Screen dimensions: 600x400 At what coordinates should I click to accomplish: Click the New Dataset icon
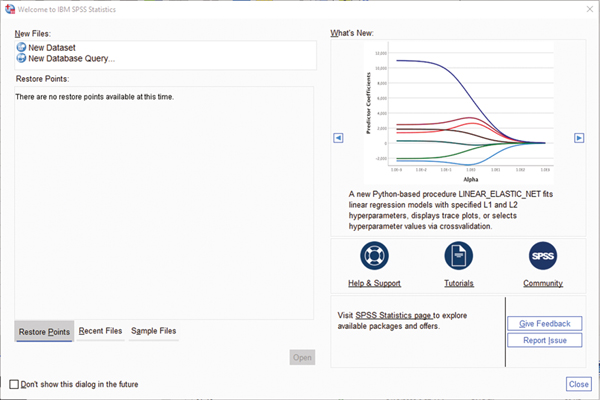click(x=21, y=47)
